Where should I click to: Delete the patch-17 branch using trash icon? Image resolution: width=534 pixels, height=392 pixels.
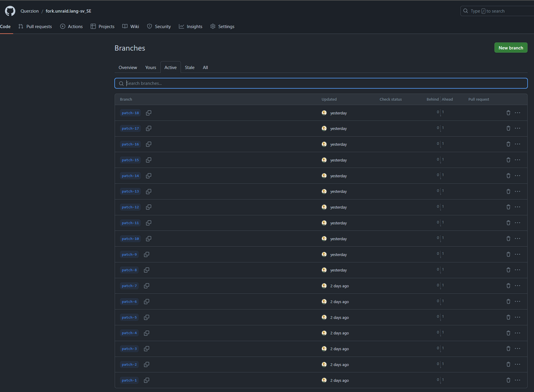508,129
